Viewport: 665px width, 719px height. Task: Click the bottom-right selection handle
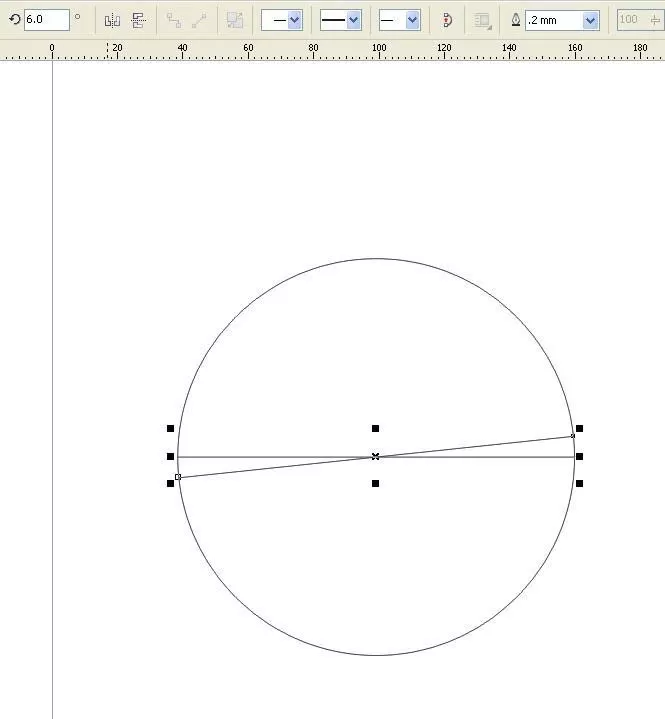coord(580,483)
